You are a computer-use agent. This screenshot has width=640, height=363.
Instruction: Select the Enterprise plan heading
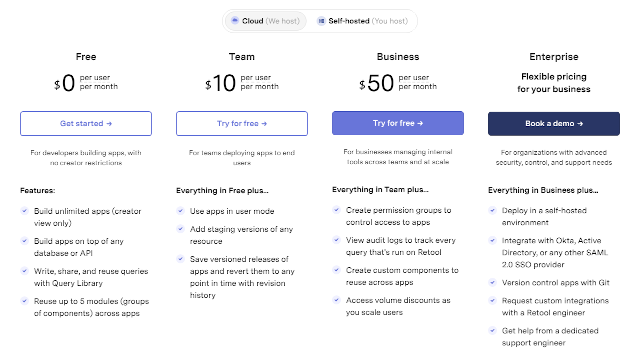tap(553, 57)
